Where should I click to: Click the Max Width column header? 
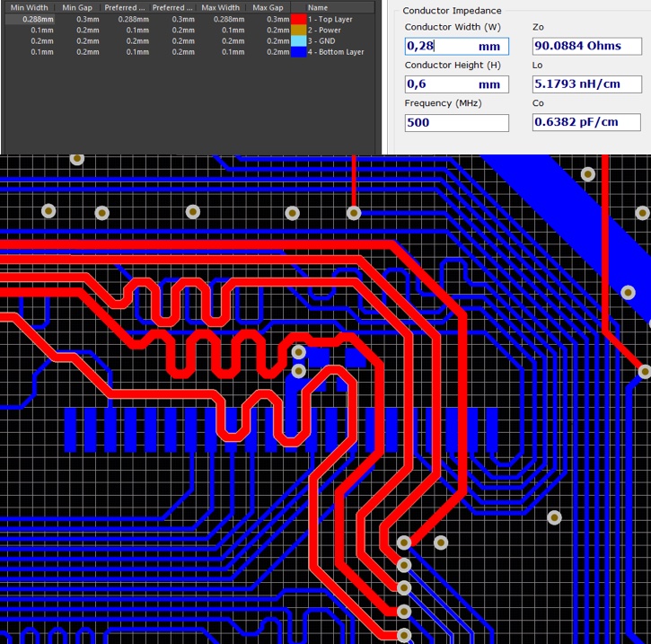[220, 7]
